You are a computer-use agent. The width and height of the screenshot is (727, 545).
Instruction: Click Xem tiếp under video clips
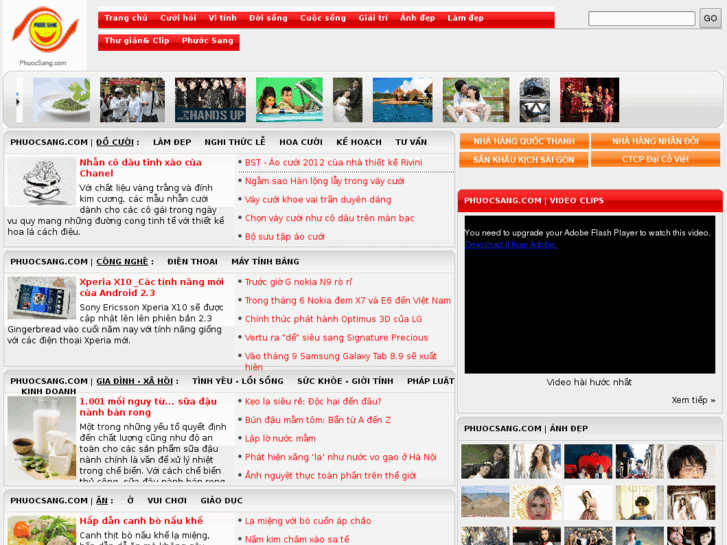(x=693, y=400)
